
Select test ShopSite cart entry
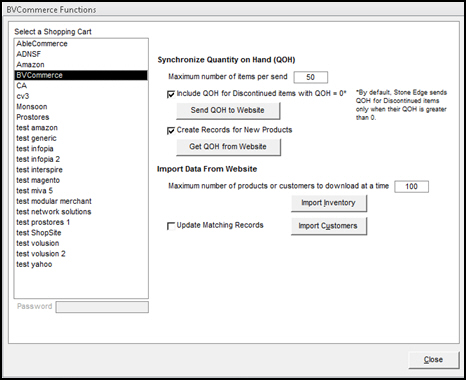(x=81, y=233)
